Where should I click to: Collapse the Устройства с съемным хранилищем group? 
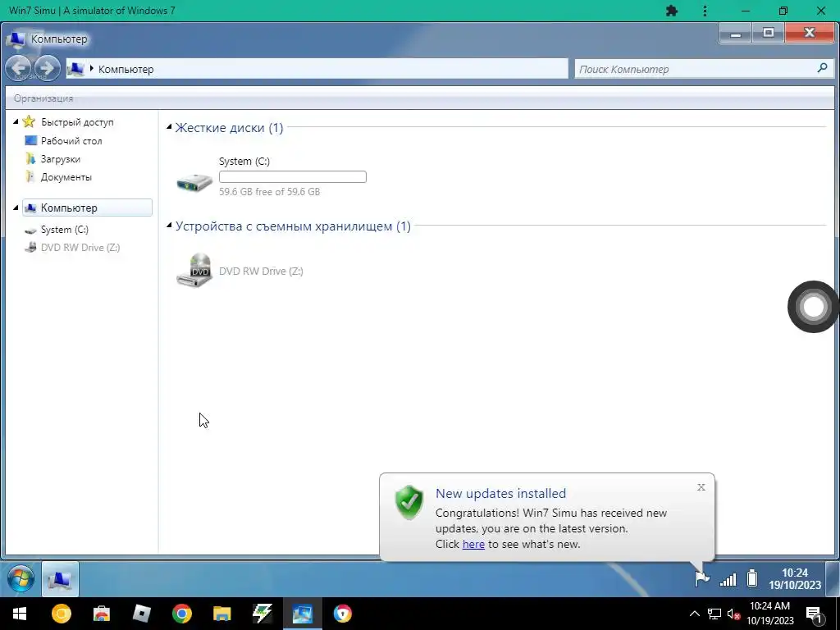169,226
